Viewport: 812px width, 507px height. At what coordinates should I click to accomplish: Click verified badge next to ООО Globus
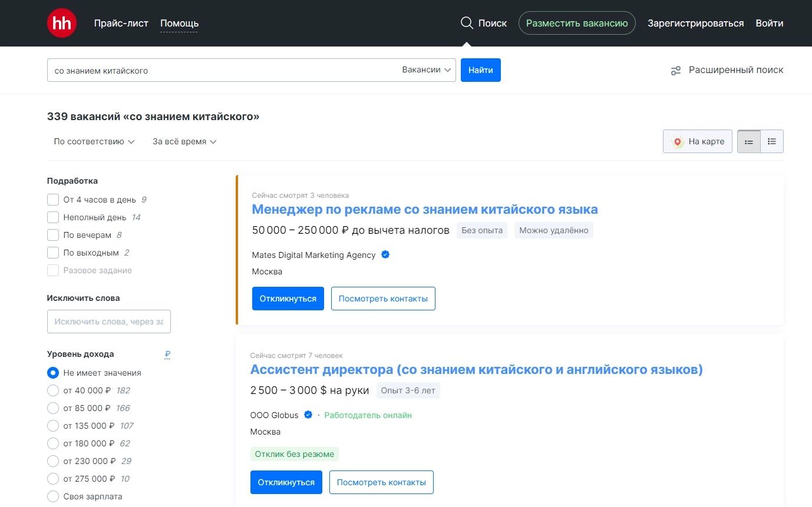308,415
